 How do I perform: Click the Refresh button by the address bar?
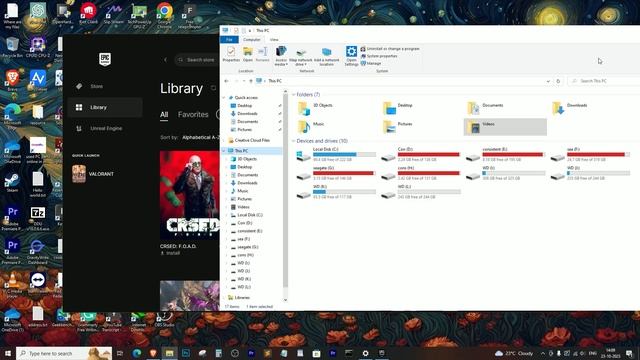coord(558,81)
